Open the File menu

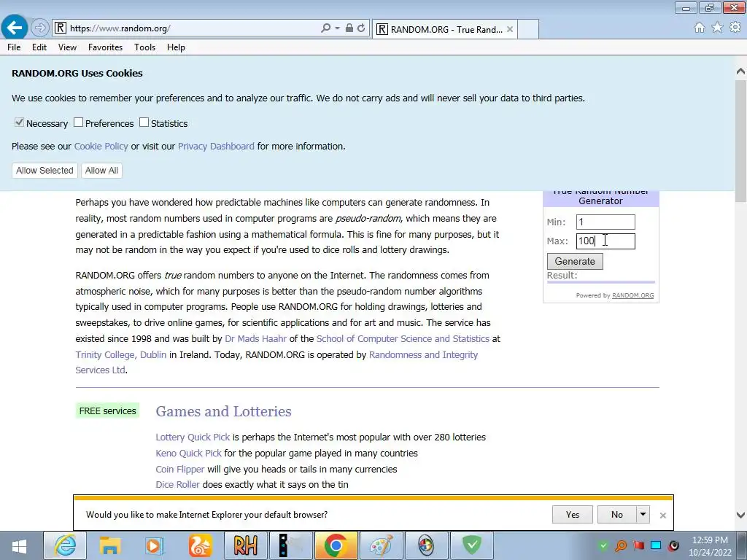pos(14,47)
